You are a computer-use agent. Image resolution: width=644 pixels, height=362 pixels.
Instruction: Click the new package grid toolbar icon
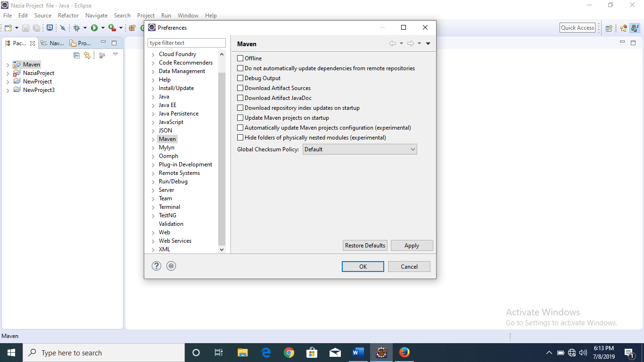tap(132, 28)
